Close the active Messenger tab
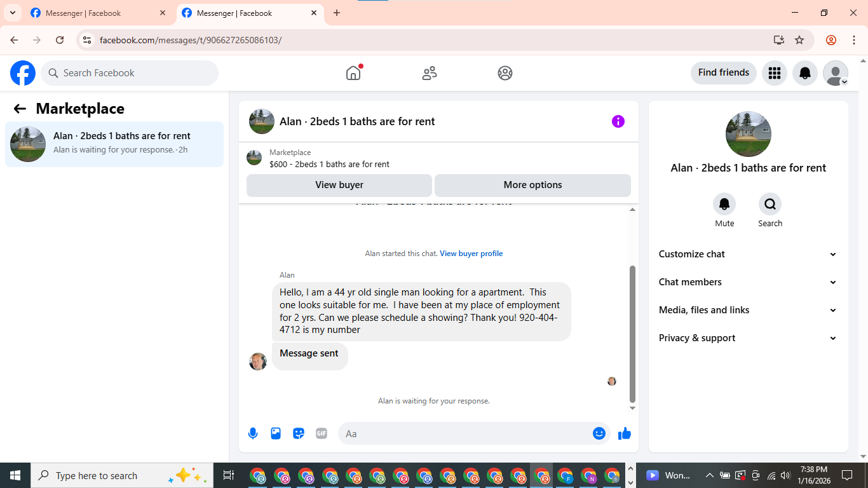Image resolution: width=868 pixels, height=488 pixels. pyautogui.click(x=314, y=13)
